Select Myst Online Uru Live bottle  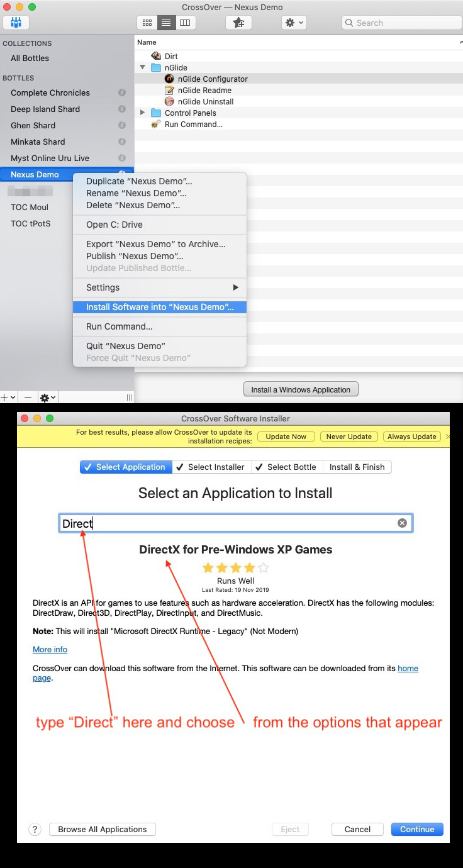coord(50,158)
